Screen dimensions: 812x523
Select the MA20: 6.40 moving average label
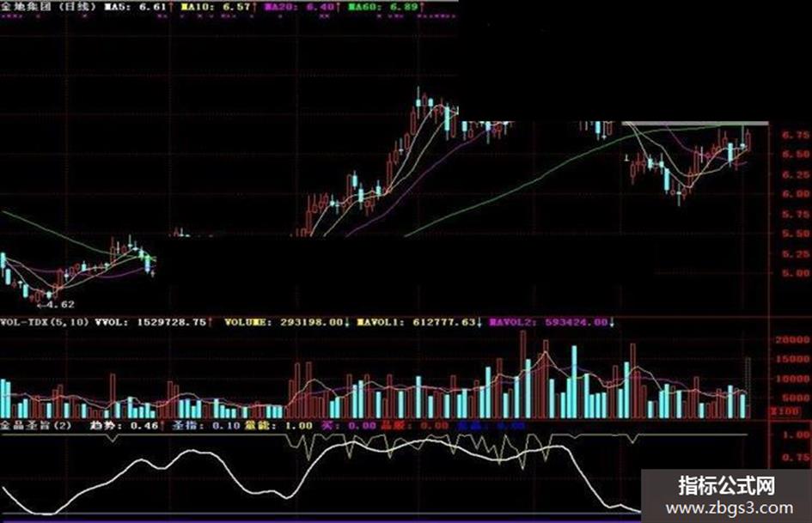tap(302, 7)
